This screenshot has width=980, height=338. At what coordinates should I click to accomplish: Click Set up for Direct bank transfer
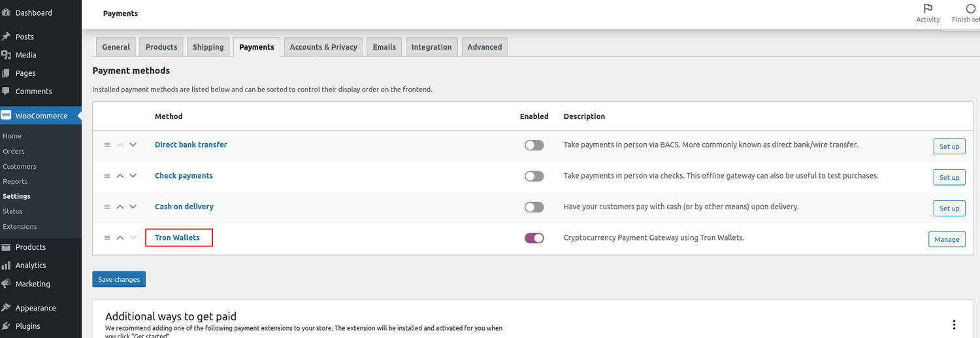pyautogui.click(x=949, y=146)
